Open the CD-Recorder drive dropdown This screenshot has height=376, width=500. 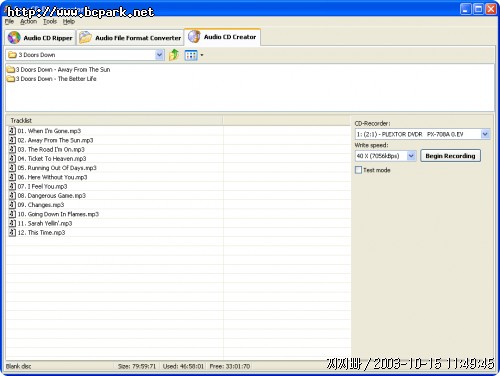click(x=485, y=134)
